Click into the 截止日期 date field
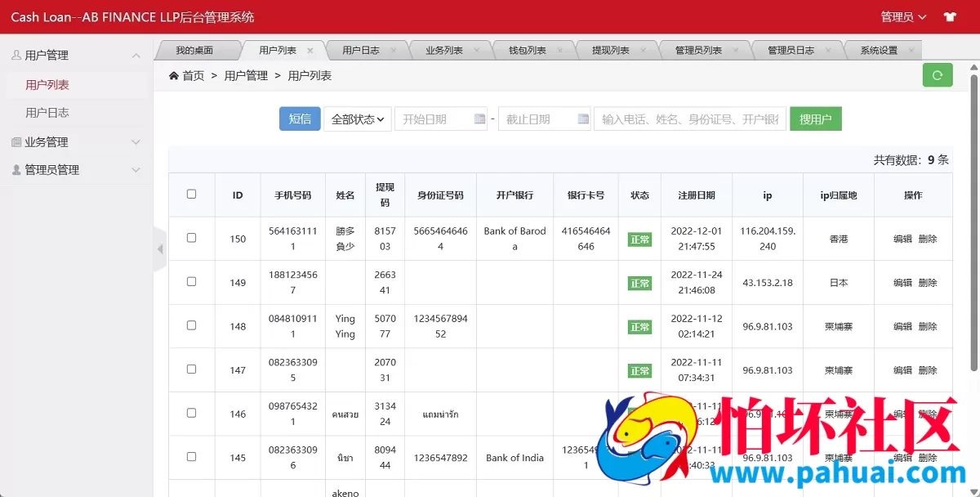Screen dimensions: 980x497 545,119
